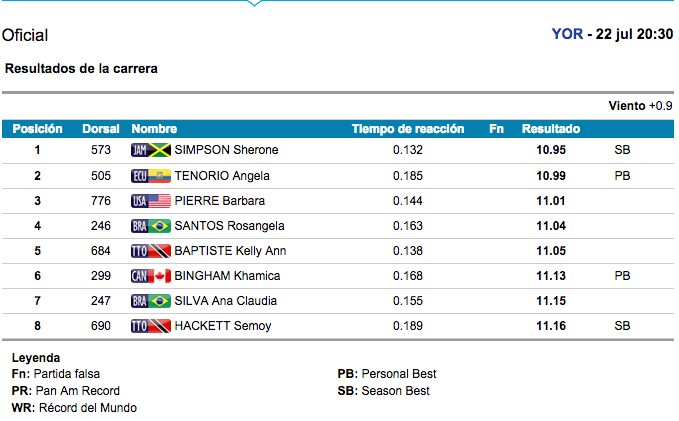Click the Jamaica flag icon beside SIMPSON Sherone
679x421 pixels.
pos(151,150)
